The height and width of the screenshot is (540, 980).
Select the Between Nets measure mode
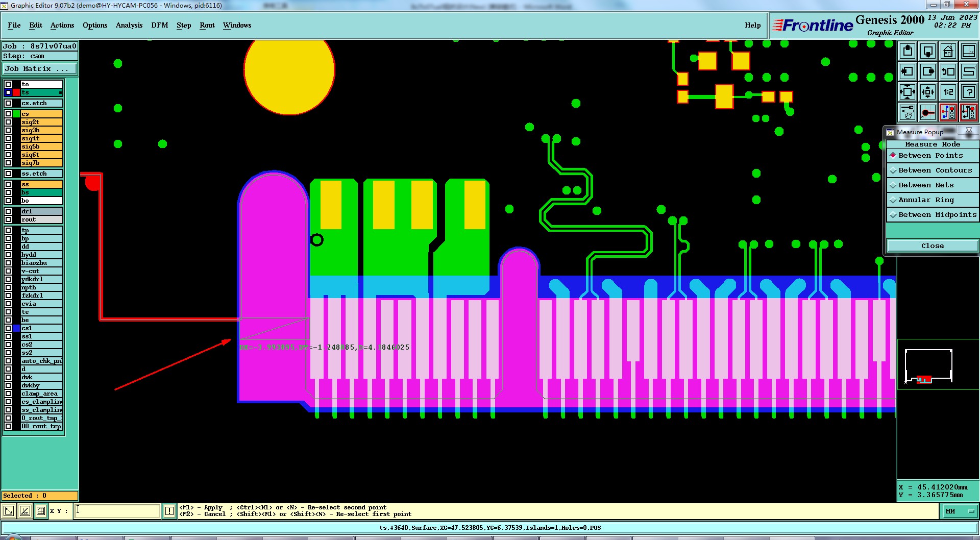933,185
